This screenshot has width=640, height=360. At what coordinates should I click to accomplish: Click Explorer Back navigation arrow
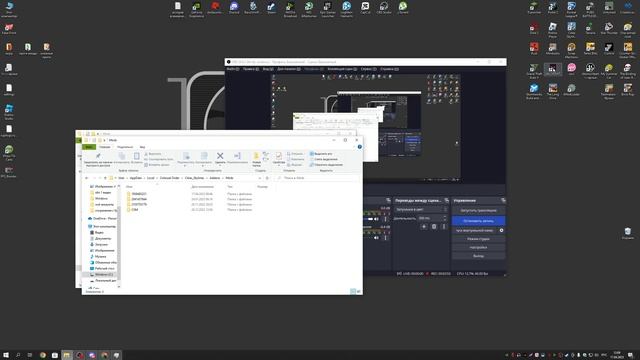coord(86,178)
